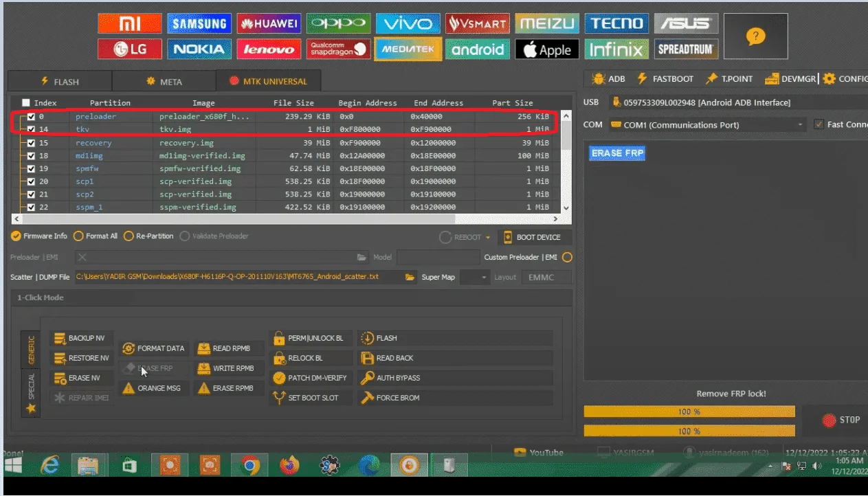Viewport: 868px width, 496px height.
Task: Uncheck the spmfw partition row 19
Action: [x=31, y=168]
